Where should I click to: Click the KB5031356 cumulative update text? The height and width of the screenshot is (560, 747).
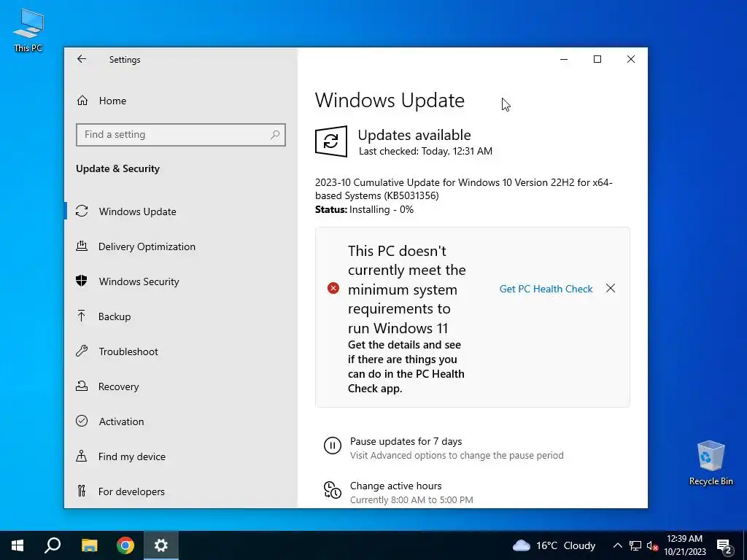click(463, 189)
